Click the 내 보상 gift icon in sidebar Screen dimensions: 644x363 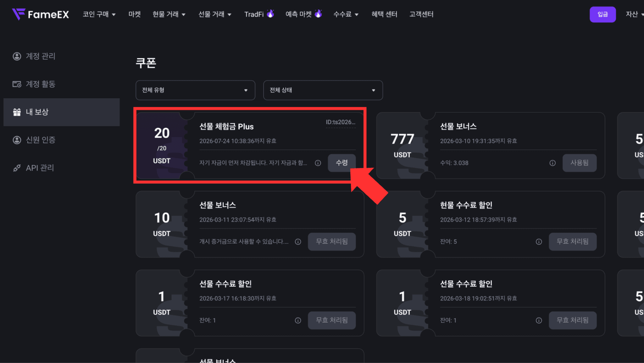(x=17, y=112)
